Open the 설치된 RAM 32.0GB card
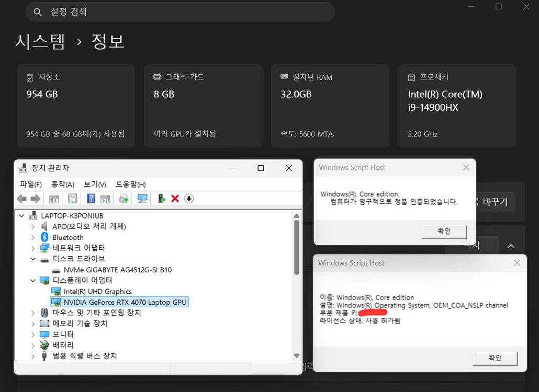539x392 pixels. tap(330, 106)
